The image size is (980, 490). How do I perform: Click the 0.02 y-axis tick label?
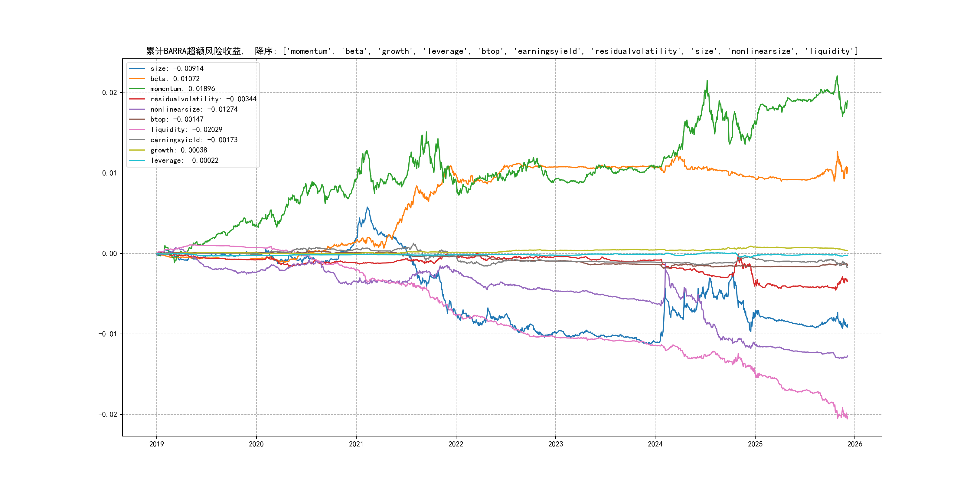pyautogui.click(x=109, y=93)
